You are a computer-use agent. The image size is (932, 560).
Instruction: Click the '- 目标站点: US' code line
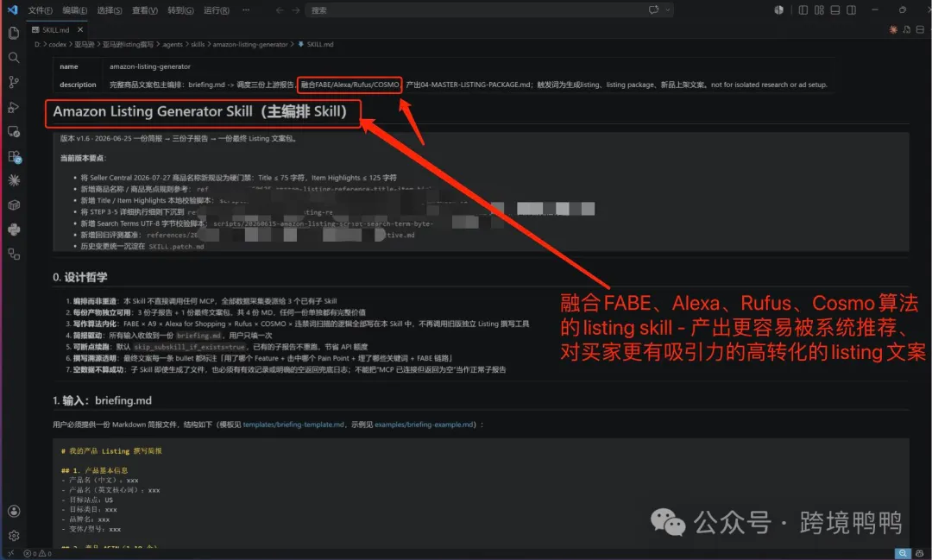pyautogui.click(x=87, y=500)
